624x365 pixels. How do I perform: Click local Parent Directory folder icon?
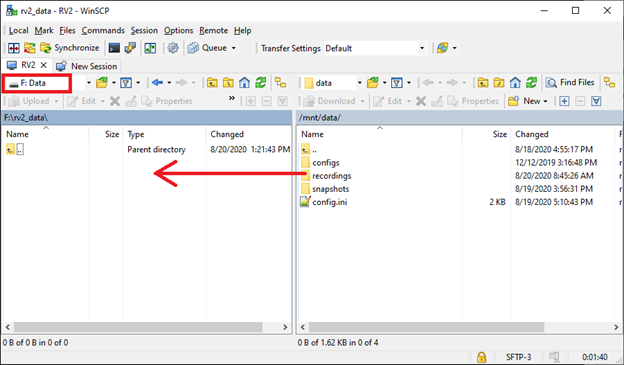click(212, 83)
